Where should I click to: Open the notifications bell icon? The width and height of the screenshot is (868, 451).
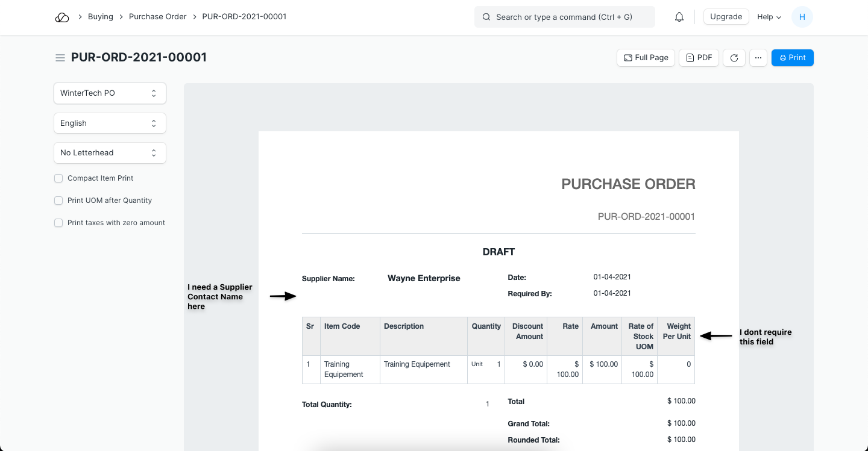tap(679, 17)
